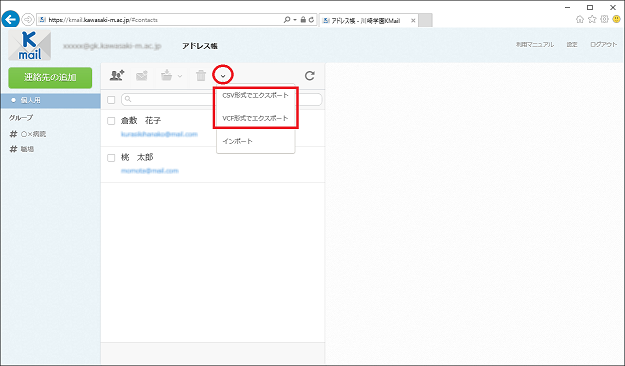Image resolution: width=625 pixels, height=366 pixels.
Task: Close the アドレス帳 browser tab
Action: tap(413, 20)
